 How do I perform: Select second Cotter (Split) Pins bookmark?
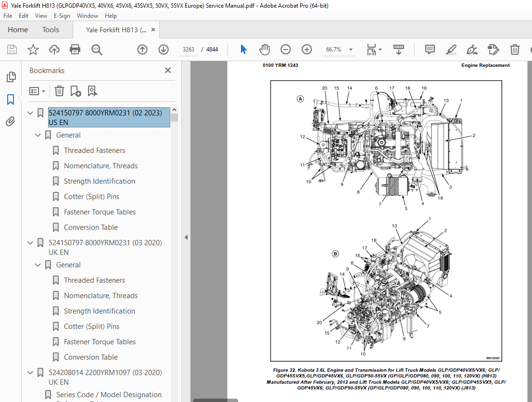coord(91,327)
